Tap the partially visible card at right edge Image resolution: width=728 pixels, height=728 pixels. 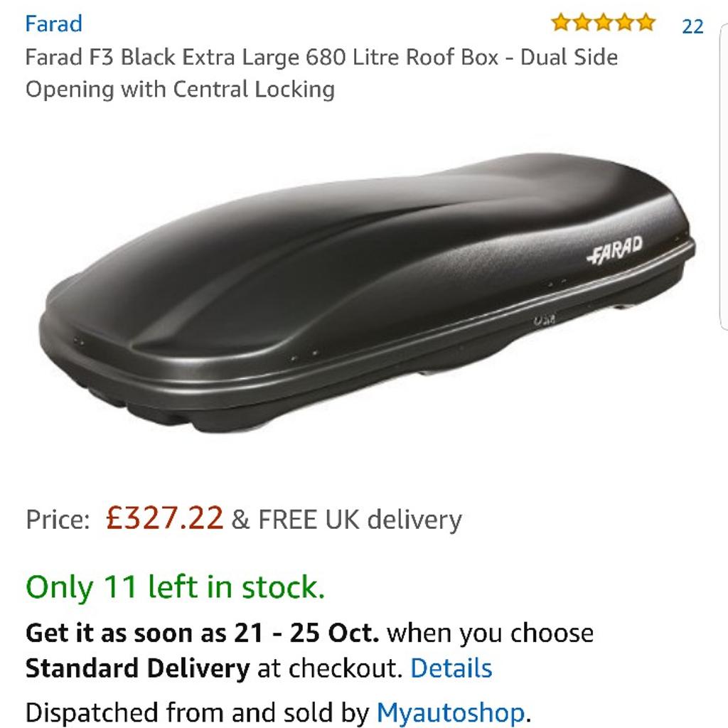[x=724, y=176]
